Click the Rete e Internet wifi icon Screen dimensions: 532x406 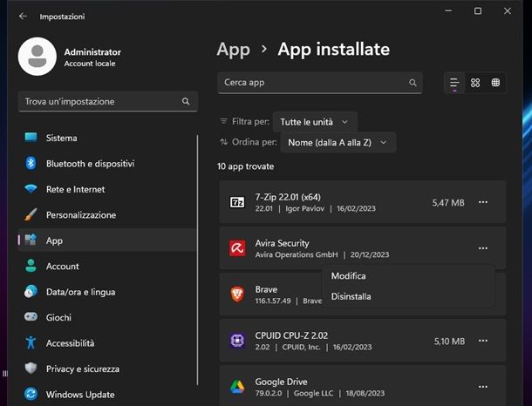(31, 189)
